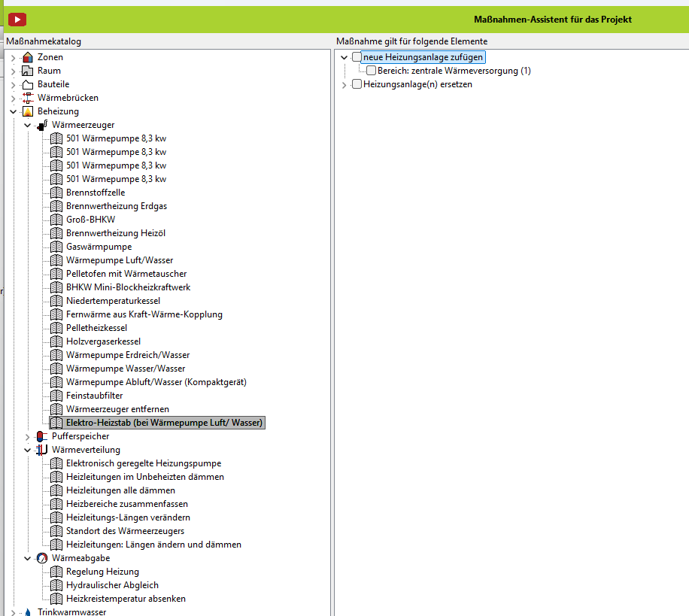The width and height of the screenshot is (689, 616).
Task: Click the Beheizung flame icon
Action: (x=29, y=111)
